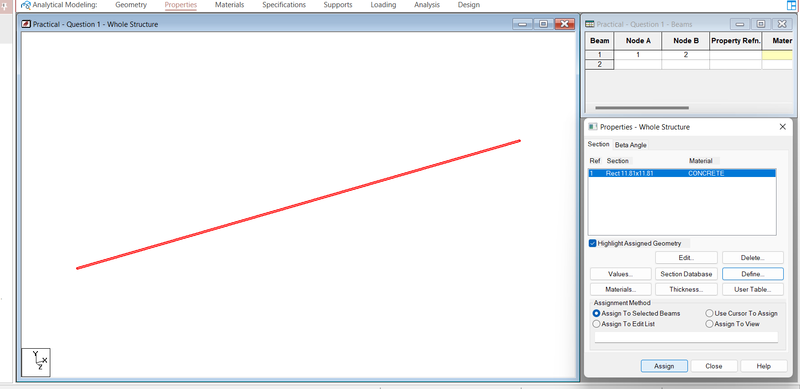
Task: Select Use Cursor To Assign option
Action: point(709,313)
